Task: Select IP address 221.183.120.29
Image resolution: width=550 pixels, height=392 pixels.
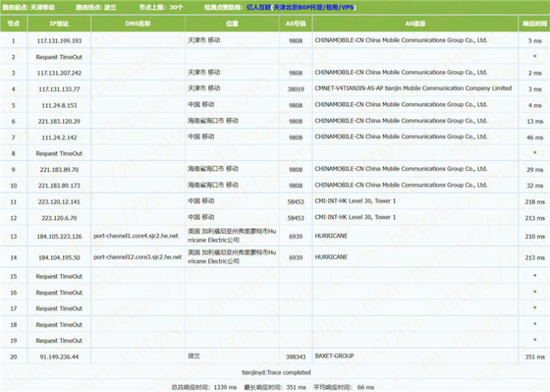Action: [x=59, y=122]
